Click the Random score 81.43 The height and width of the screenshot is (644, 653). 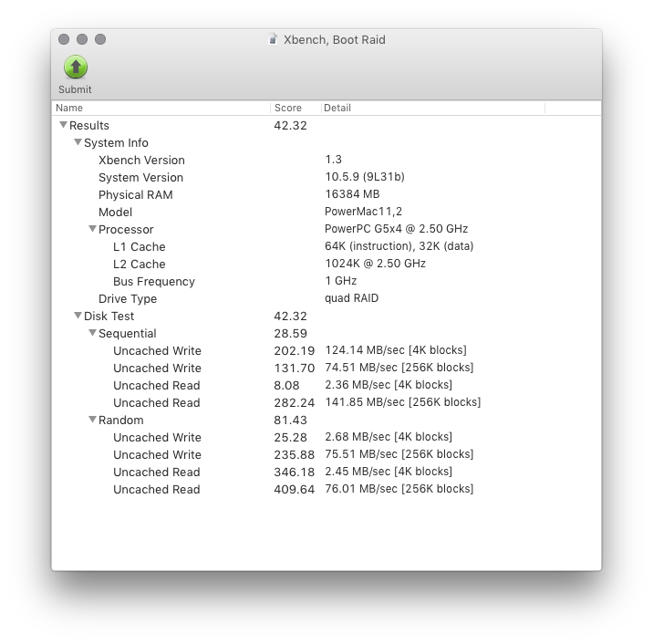pyautogui.click(x=290, y=420)
